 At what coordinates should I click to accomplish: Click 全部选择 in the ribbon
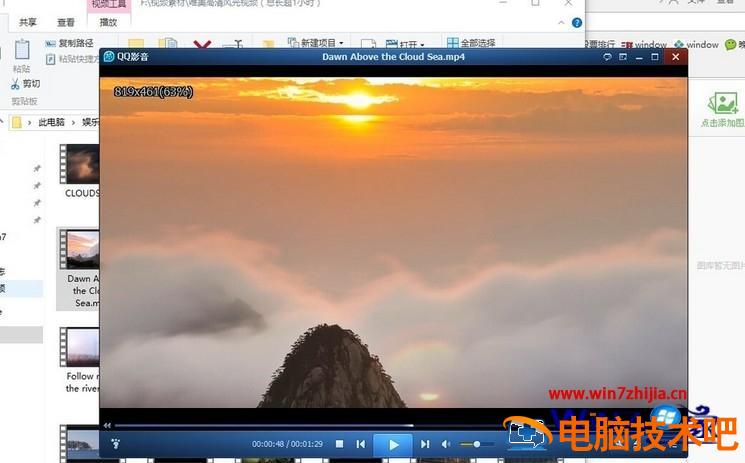click(470, 44)
